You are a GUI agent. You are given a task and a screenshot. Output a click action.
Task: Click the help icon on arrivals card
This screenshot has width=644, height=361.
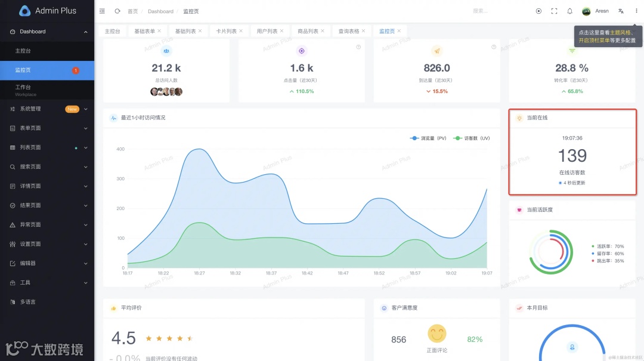tap(494, 47)
